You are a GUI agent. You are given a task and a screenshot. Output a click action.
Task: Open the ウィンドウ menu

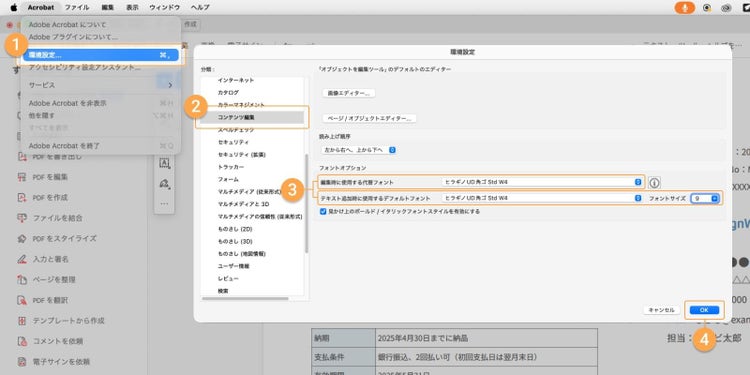coord(165,8)
